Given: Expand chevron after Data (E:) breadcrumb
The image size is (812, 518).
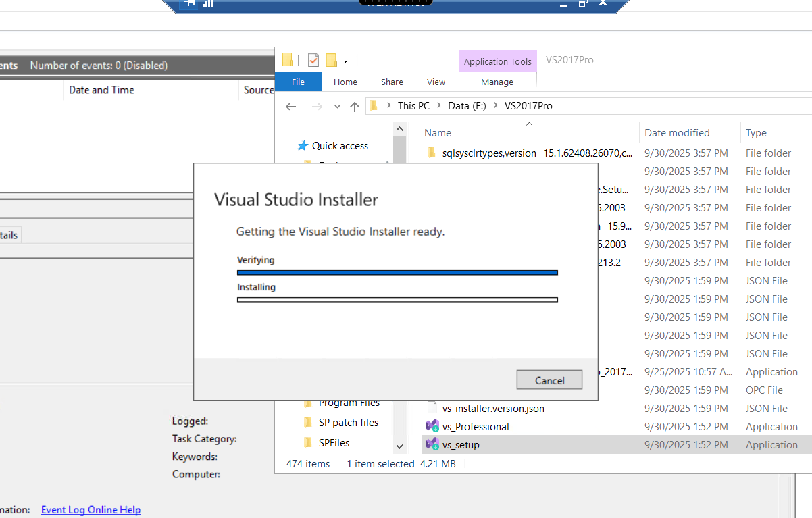Looking at the screenshot, I should tap(496, 106).
